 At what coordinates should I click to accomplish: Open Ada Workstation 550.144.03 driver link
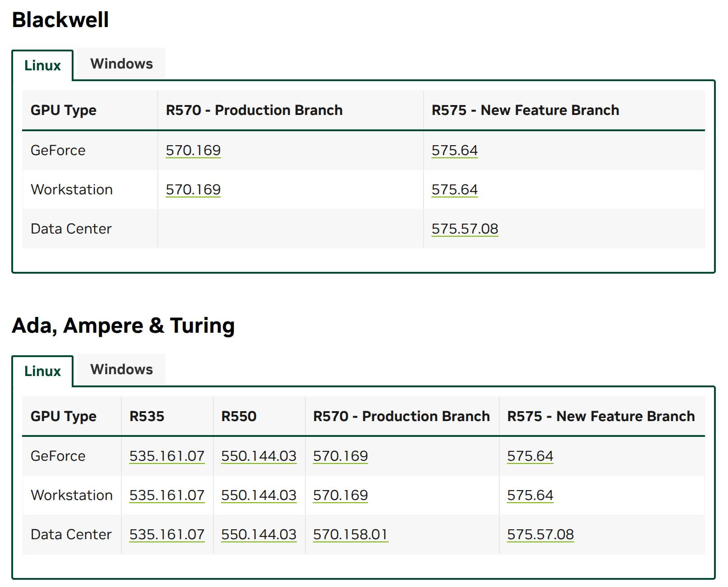point(259,495)
